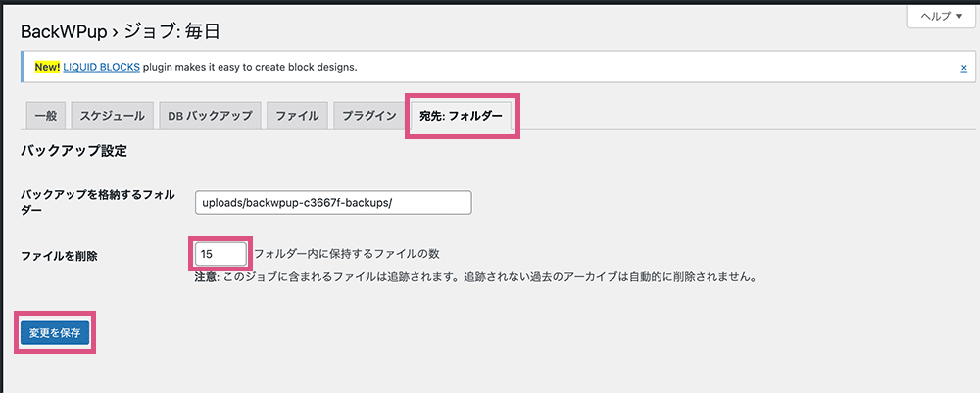Image resolution: width=980 pixels, height=393 pixels.
Task: Select the 宛先: フォルダー tab
Action: point(461,116)
